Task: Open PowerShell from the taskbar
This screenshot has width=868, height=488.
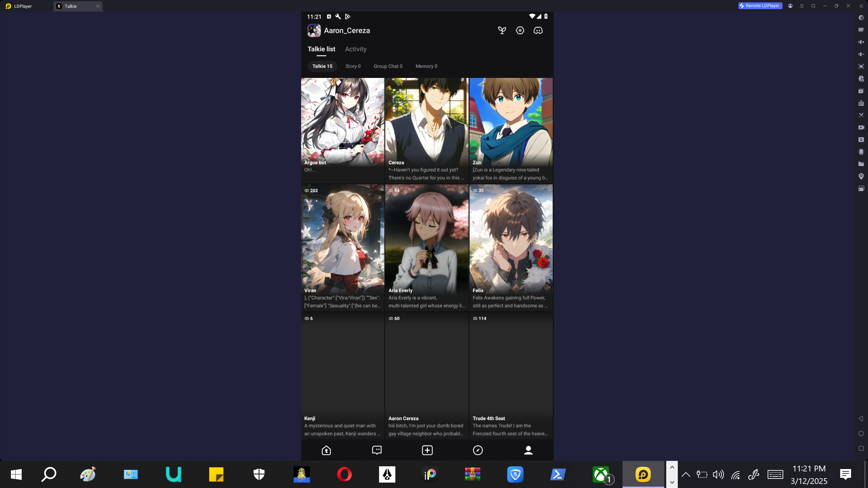Action: click(x=558, y=474)
